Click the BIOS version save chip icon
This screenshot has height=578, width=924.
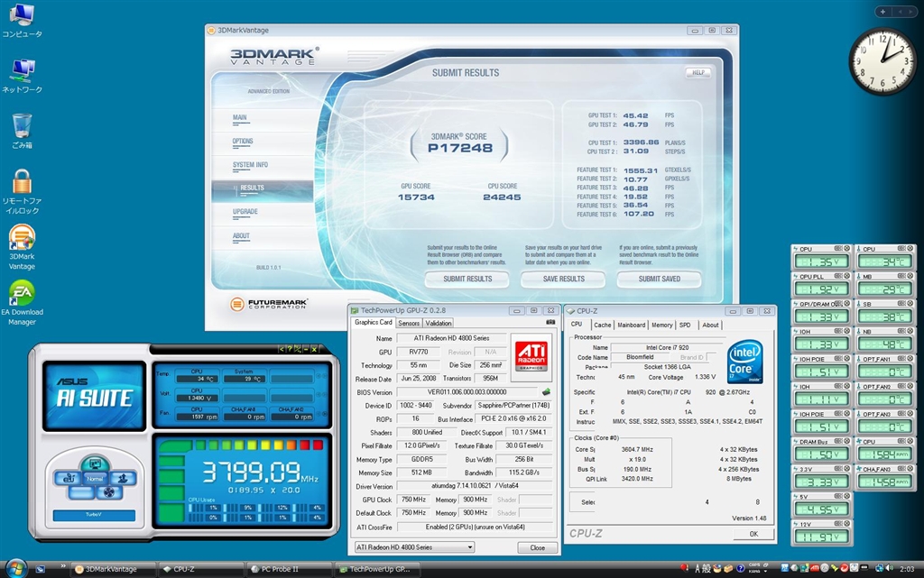click(546, 392)
